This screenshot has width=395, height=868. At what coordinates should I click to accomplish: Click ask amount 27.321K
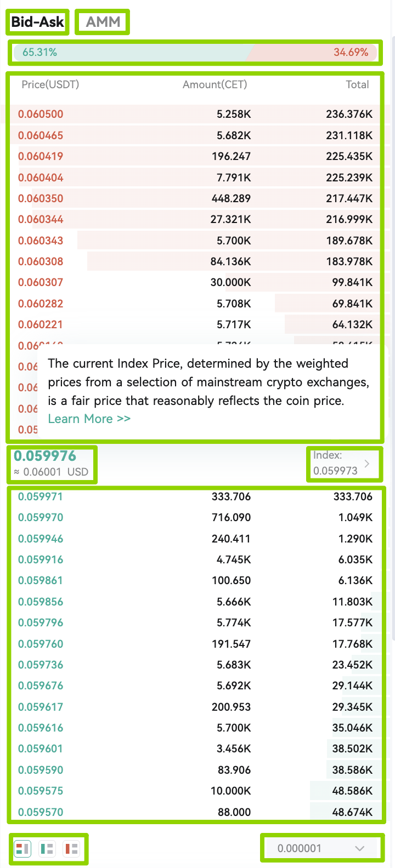[x=231, y=219]
